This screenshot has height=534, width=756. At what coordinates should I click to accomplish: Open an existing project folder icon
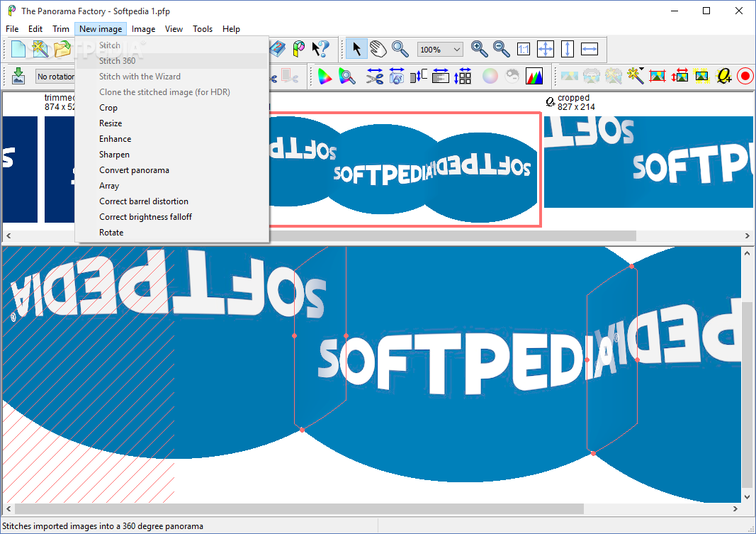click(62, 49)
